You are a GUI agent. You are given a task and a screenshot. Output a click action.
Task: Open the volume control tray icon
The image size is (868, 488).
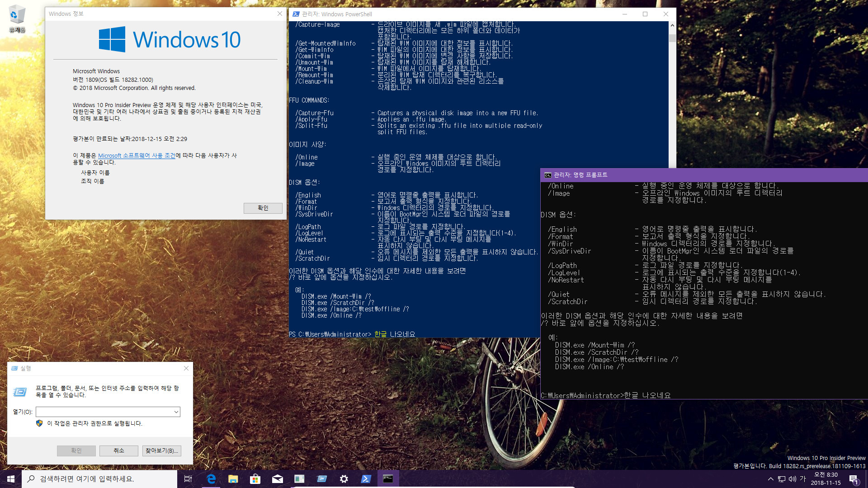(793, 479)
